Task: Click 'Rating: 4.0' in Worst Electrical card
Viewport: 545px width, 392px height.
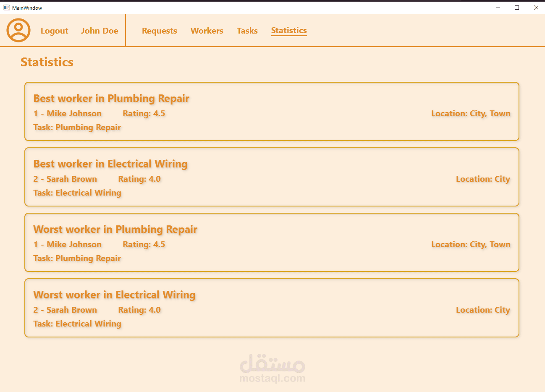Action: click(139, 310)
